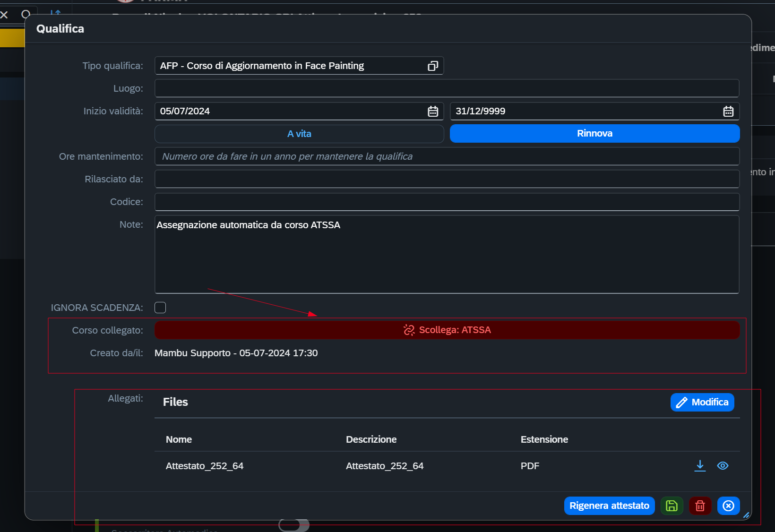Focus the Luogo input field

point(447,88)
